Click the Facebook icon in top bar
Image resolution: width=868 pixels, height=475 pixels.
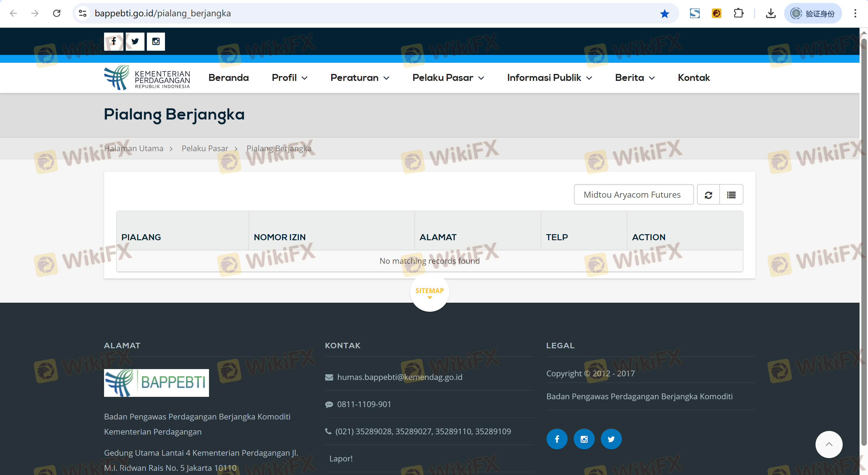114,41
